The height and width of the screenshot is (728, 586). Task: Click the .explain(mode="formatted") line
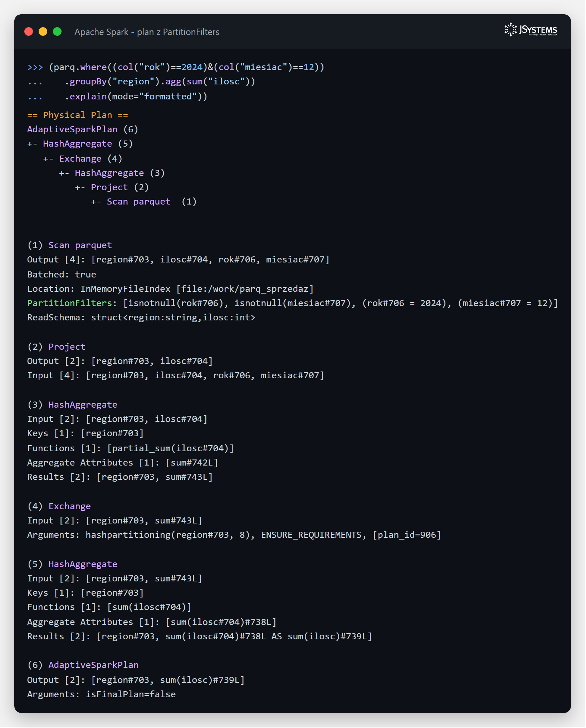click(117, 97)
